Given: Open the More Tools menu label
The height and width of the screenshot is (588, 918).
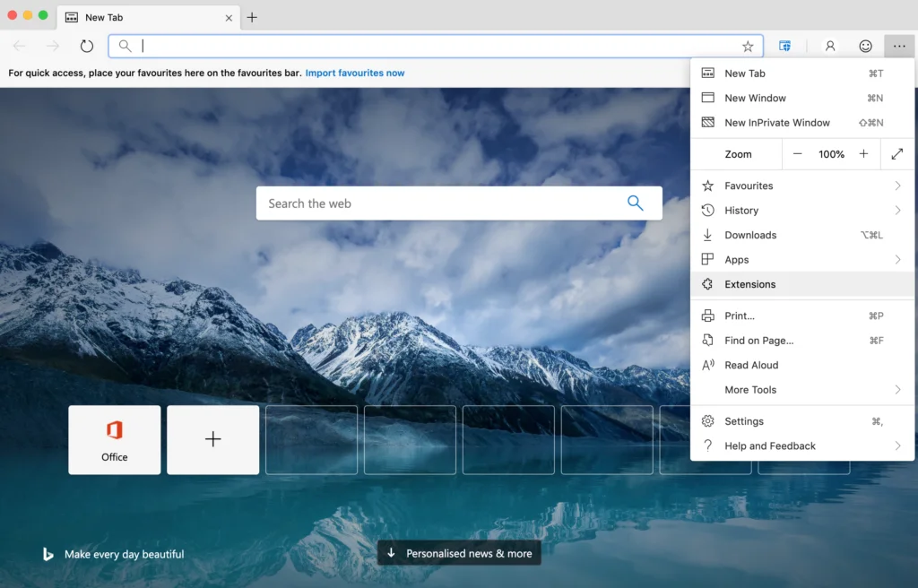Looking at the screenshot, I should click(750, 390).
